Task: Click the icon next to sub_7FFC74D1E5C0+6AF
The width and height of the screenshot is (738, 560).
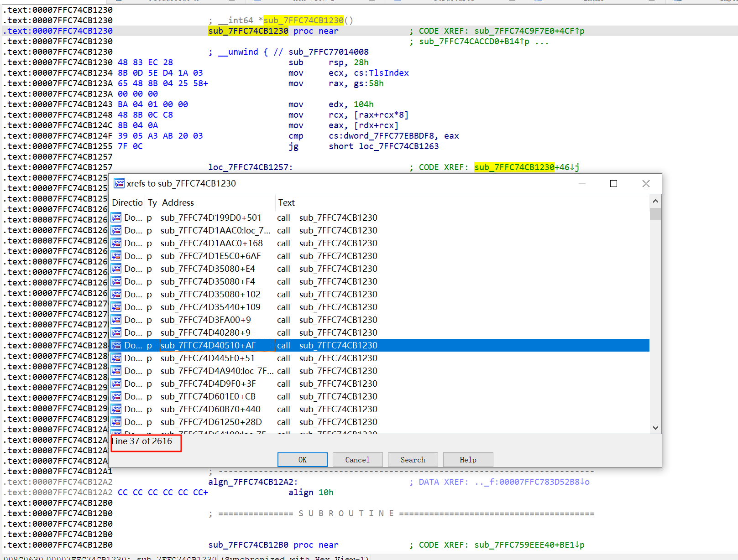Action: click(116, 256)
